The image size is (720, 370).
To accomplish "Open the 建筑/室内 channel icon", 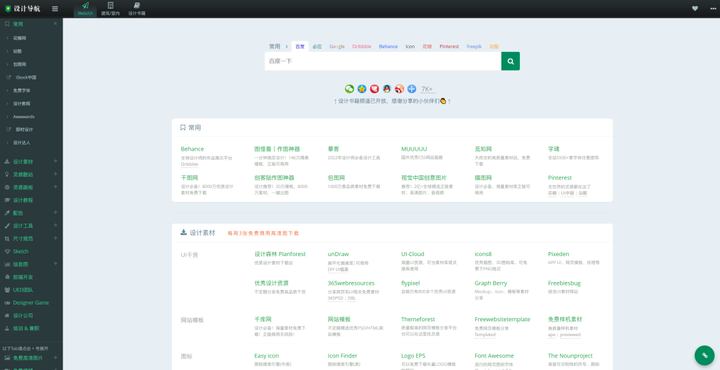I will pyautogui.click(x=111, y=8).
